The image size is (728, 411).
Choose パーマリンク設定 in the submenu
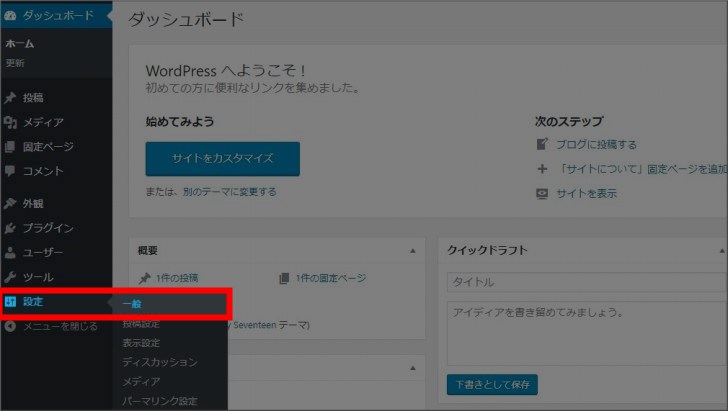click(x=159, y=401)
